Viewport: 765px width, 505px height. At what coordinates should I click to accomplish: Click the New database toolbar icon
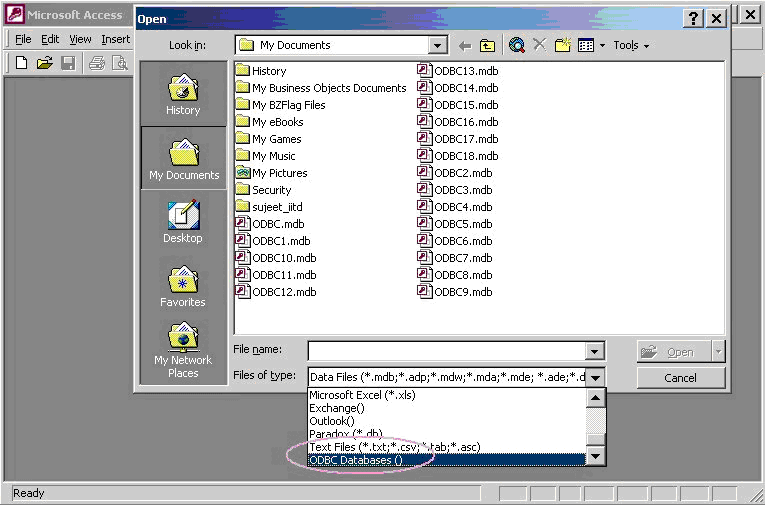coord(21,63)
